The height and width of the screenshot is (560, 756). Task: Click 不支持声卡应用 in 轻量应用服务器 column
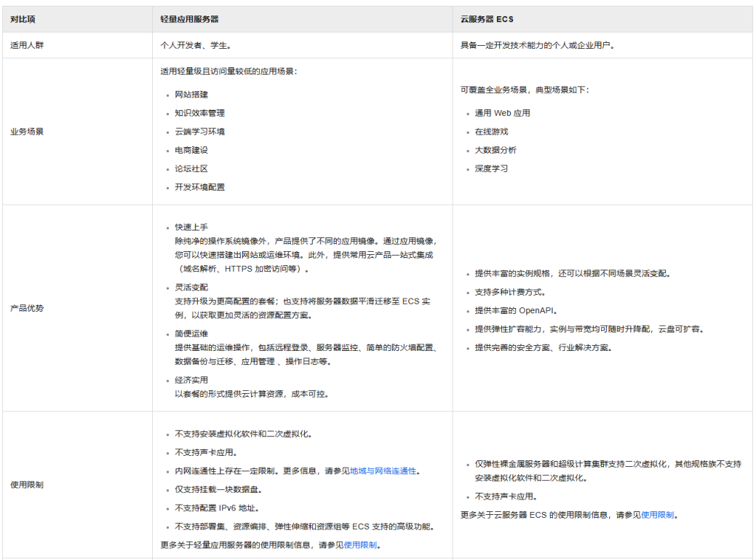point(206,452)
